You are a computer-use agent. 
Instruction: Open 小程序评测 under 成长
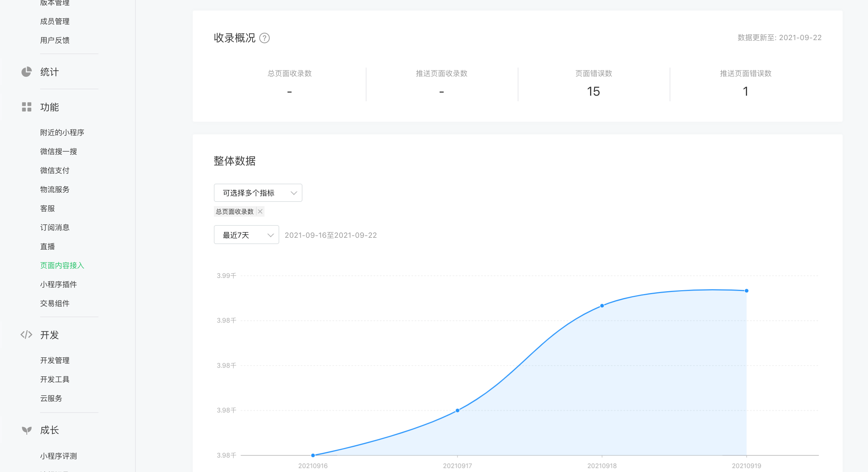[x=58, y=456]
